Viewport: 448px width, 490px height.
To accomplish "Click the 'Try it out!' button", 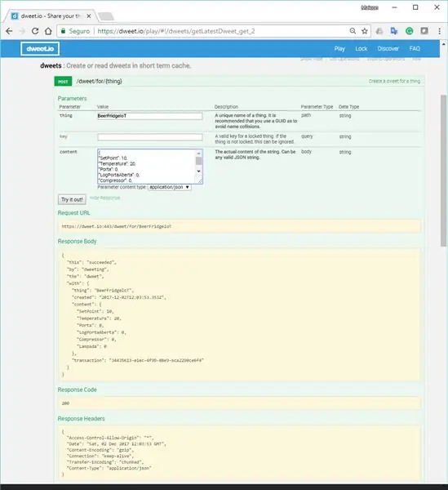I will 72,199.
